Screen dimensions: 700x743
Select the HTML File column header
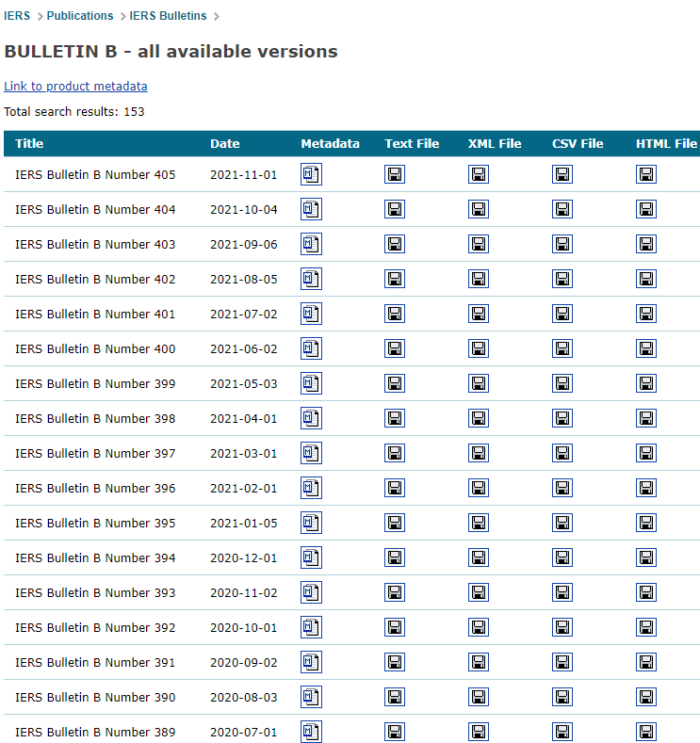point(666,143)
